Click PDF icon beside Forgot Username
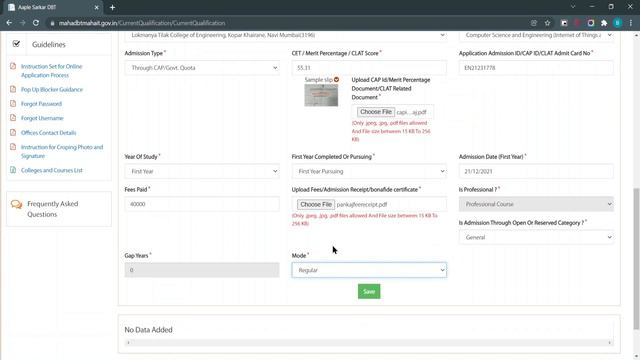The width and height of the screenshot is (640, 360). coord(13,118)
